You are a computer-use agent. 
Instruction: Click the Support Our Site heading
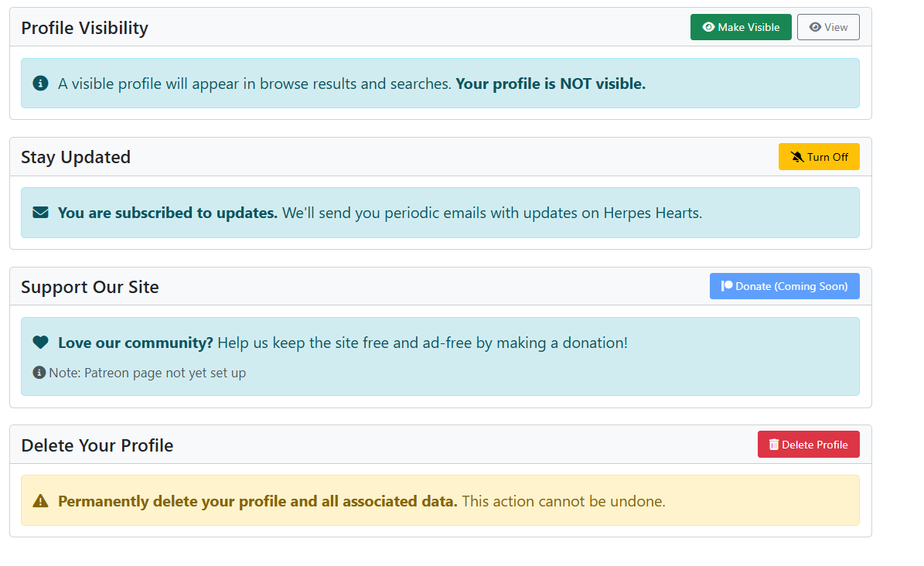90,286
